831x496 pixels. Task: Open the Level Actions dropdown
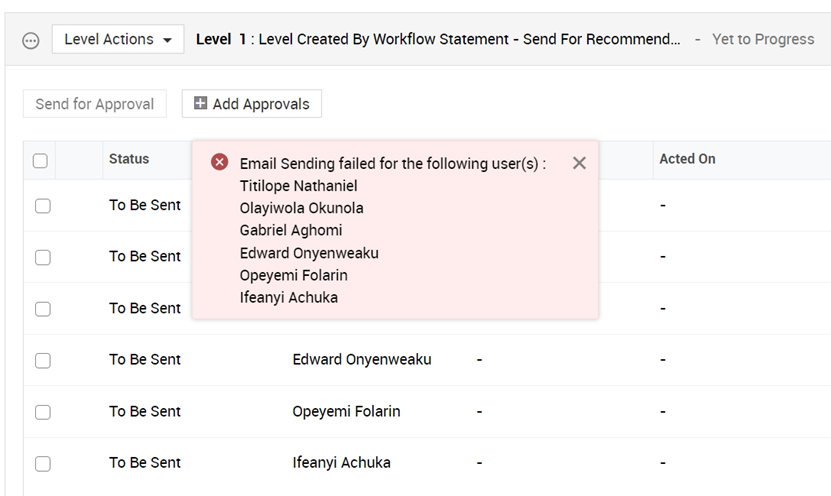pyautogui.click(x=118, y=40)
